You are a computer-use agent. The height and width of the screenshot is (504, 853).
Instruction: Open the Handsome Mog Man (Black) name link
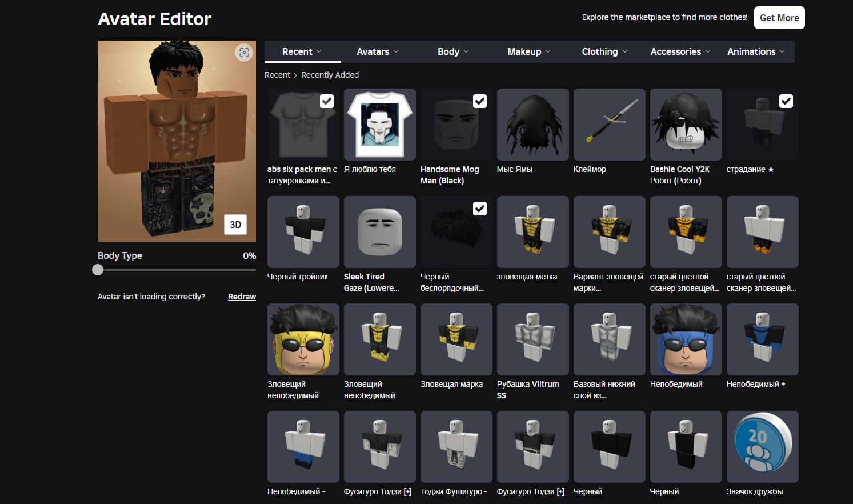click(x=450, y=175)
